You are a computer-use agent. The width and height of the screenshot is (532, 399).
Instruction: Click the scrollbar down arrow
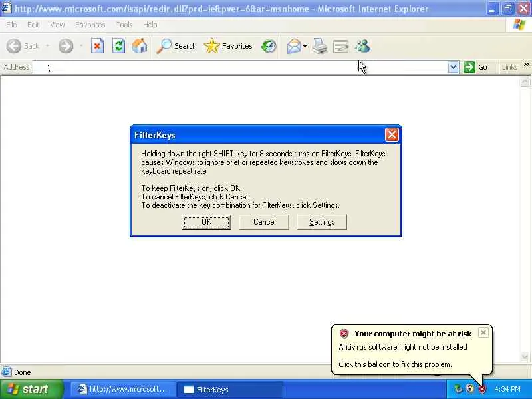coord(525,356)
